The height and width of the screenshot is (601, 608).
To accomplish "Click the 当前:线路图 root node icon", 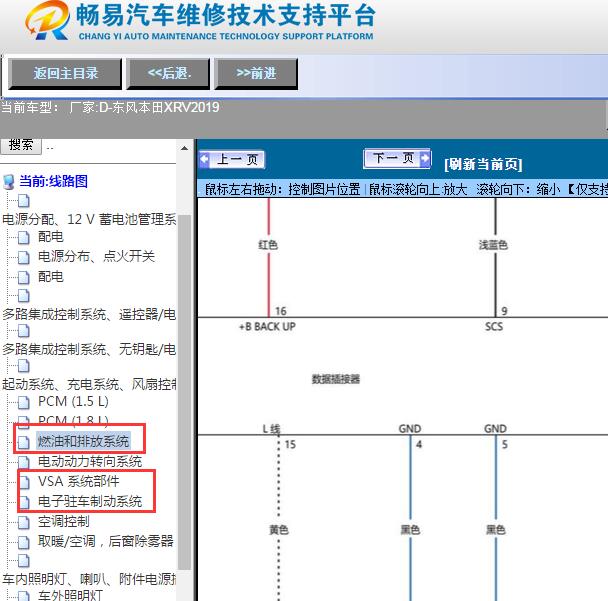I will (x=9, y=181).
